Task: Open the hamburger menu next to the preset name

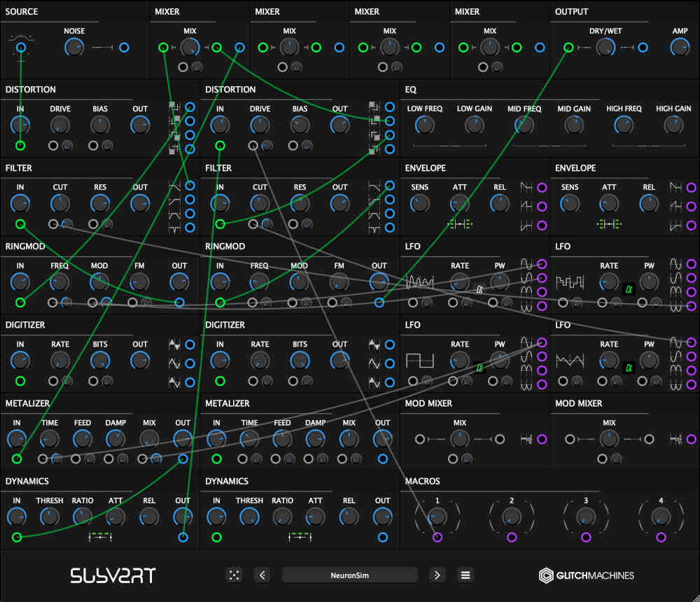Action: pyautogui.click(x=465, y=575)
